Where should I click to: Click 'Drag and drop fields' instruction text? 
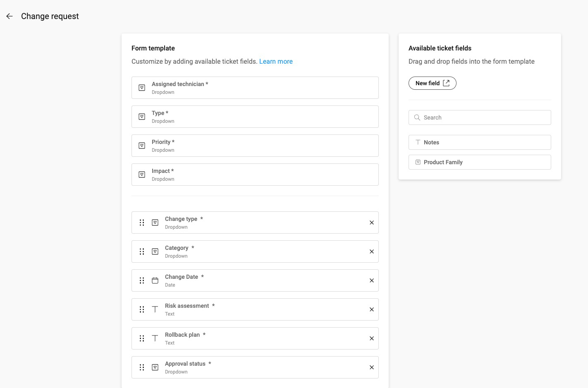471,61
